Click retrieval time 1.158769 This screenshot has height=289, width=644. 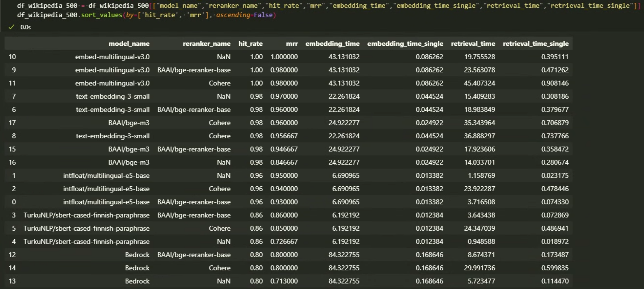[x=481, y=176]
